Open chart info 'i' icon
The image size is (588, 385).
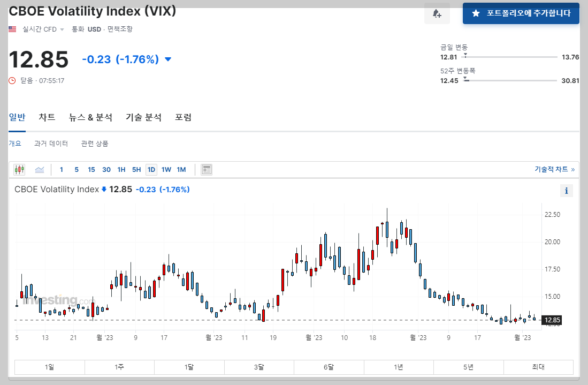(x=566, y=191)
